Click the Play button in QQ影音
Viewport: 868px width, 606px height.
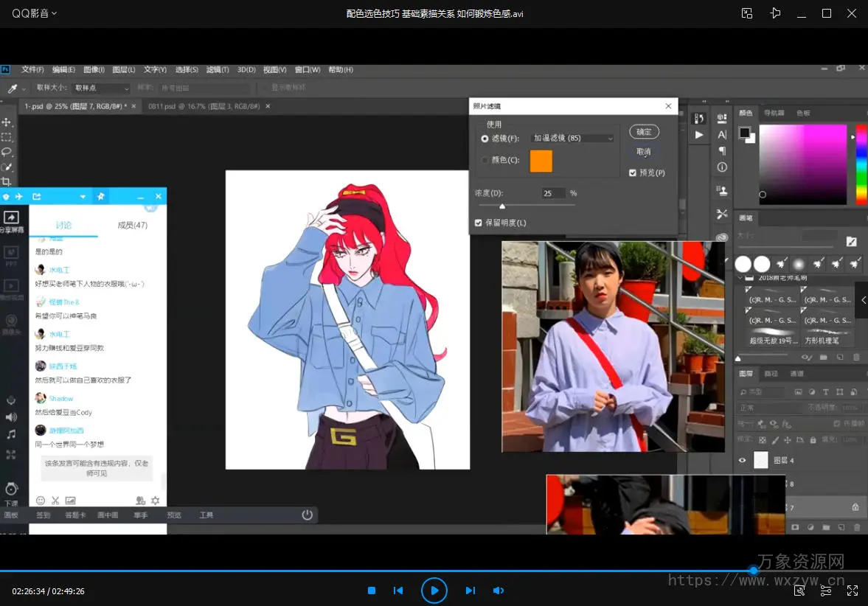click(434, 591)
